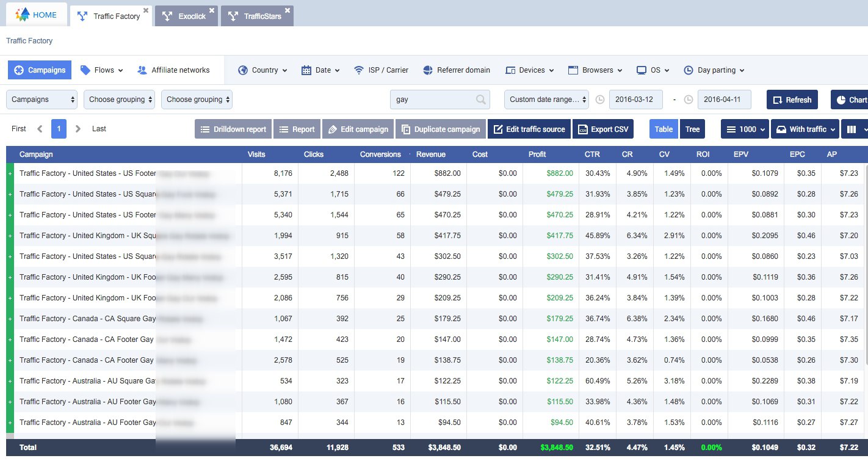The image size is (868, 461).
Task: Click the magnifier search icon
Action: [x=481, y=100]
